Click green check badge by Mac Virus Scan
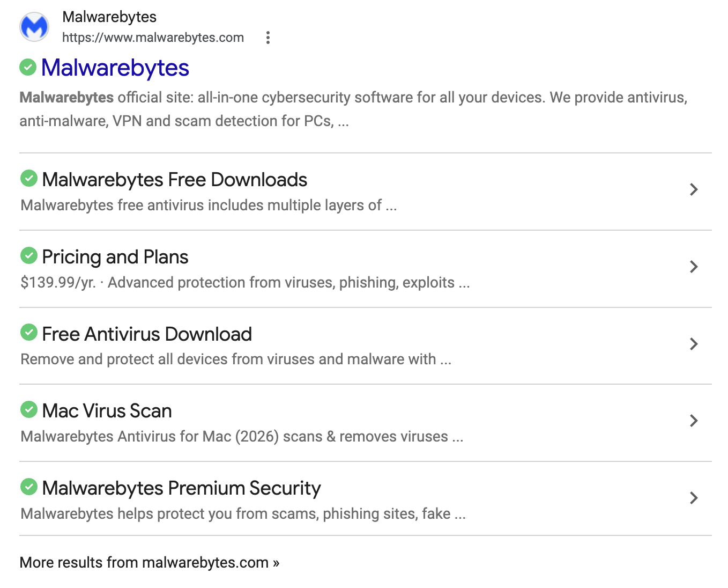 pos(29,409)
